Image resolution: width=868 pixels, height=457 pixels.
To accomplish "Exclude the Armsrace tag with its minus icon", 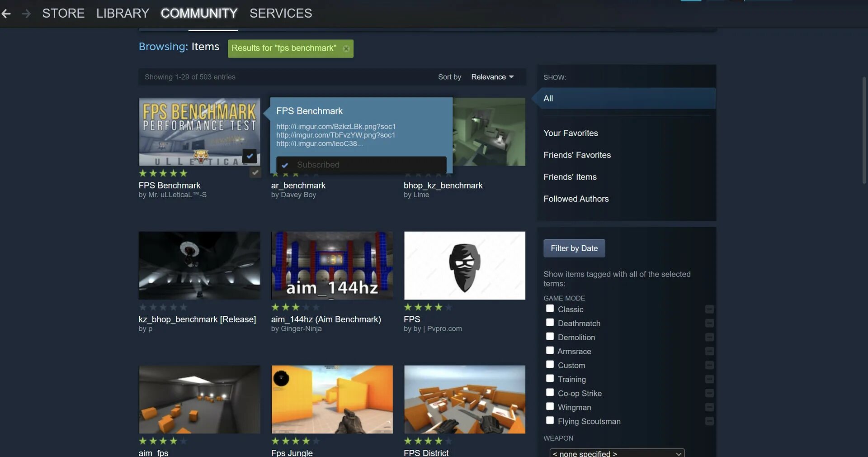I will [709, 351].
